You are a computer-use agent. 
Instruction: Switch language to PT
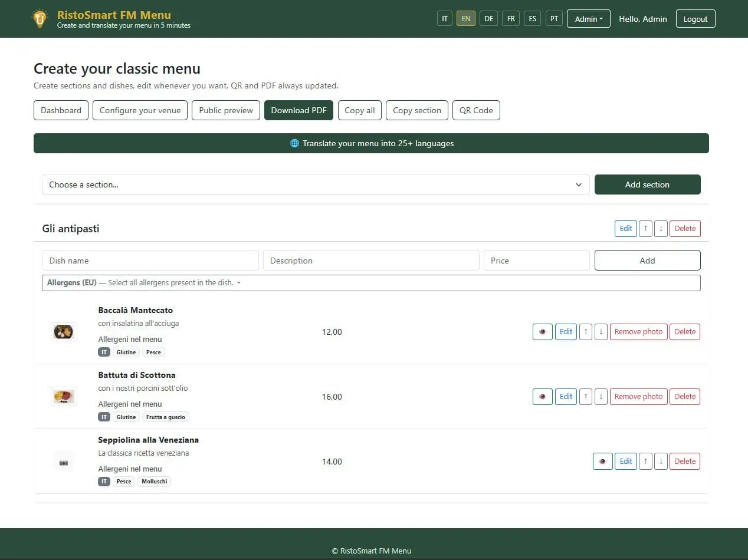pyautogui.click(x=554, y=19)
